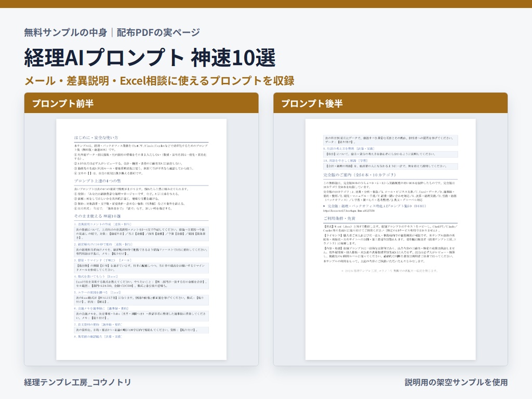Click the はじめに・安全な使い方 heading

96,138
